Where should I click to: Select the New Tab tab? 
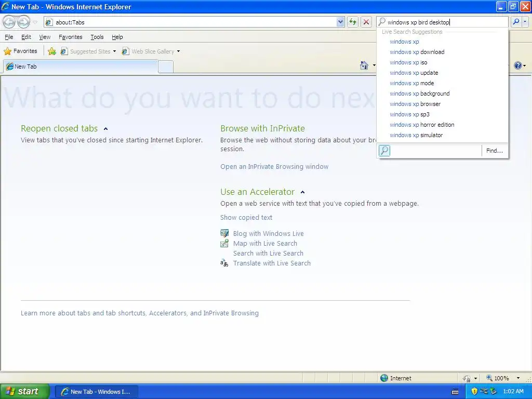tap(81, 66)
